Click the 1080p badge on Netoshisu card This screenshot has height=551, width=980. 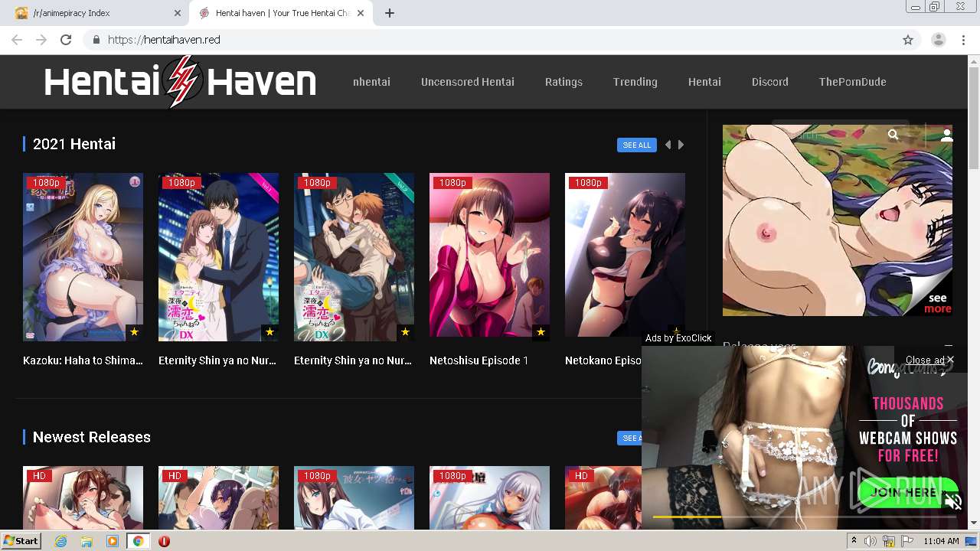pyautogui.click(x=452, y=183)
